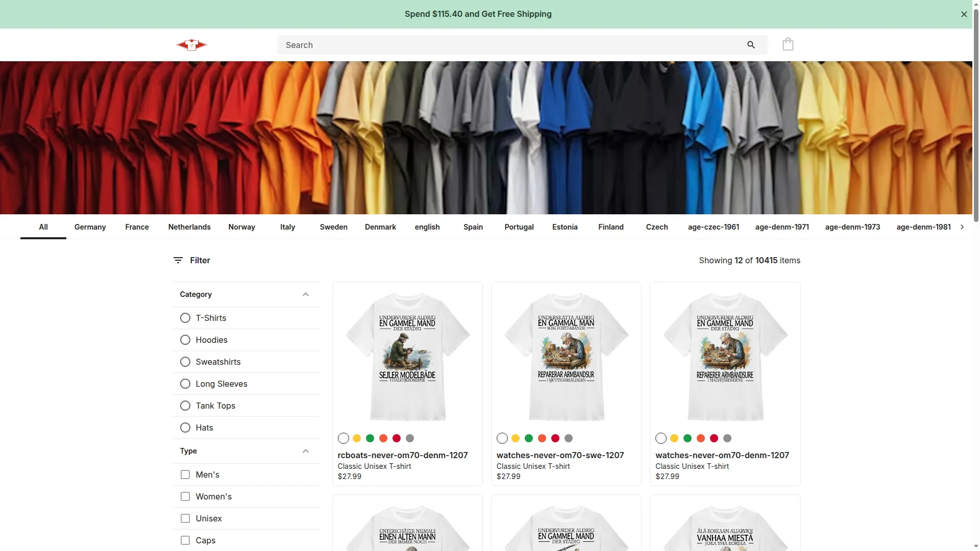Open the Norway tab

click(x=241, y=227)
